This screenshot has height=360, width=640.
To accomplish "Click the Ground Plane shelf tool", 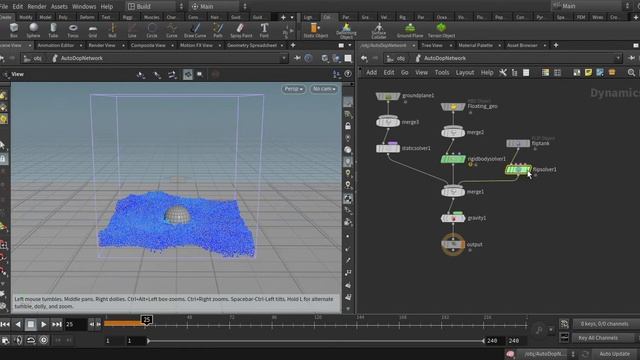I will coord(410,30).
